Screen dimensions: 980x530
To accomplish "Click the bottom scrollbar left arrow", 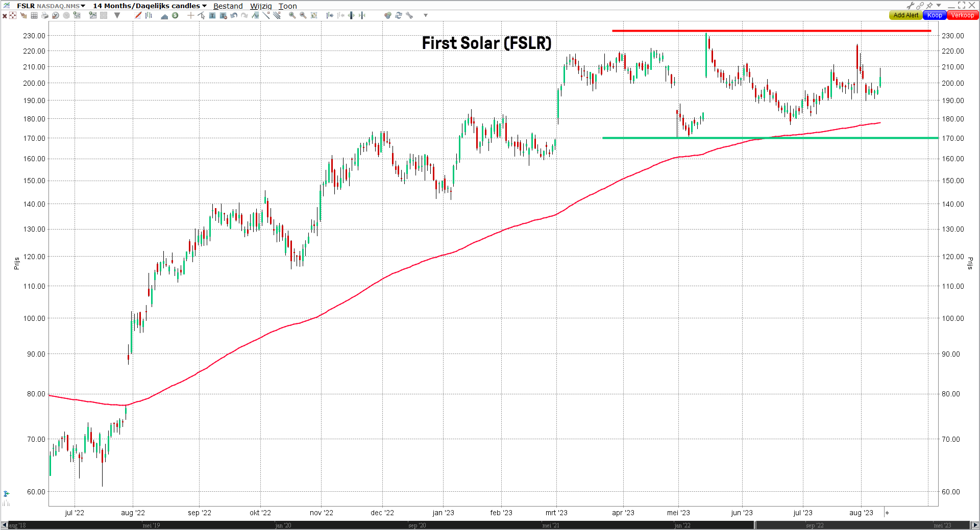I will pos(4,525).
